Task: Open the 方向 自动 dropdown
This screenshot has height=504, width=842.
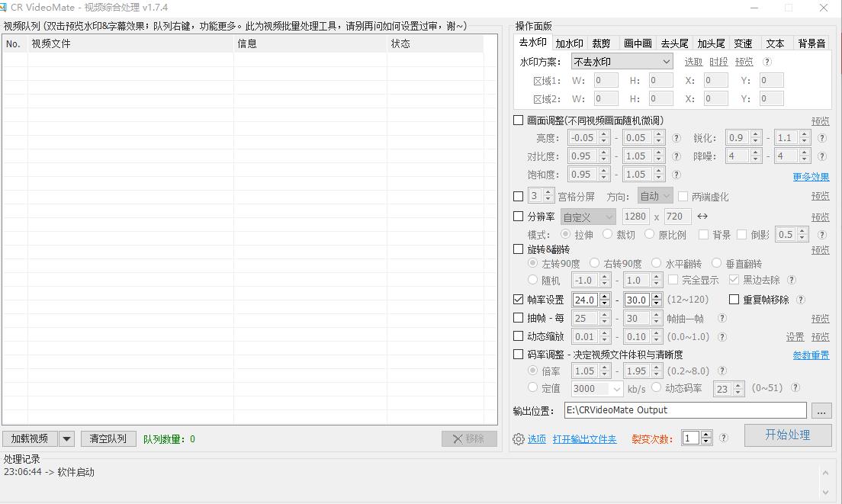Action: (655, 197)
